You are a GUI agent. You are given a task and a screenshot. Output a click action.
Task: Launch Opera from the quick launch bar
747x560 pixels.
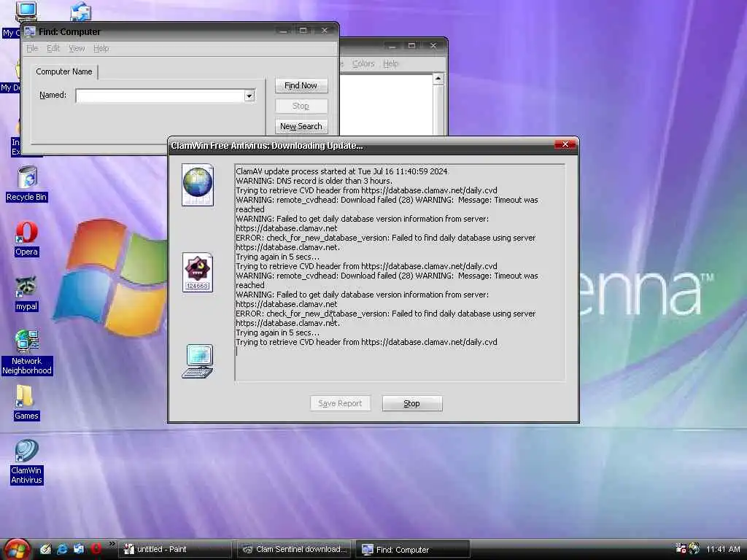point(96,549)
